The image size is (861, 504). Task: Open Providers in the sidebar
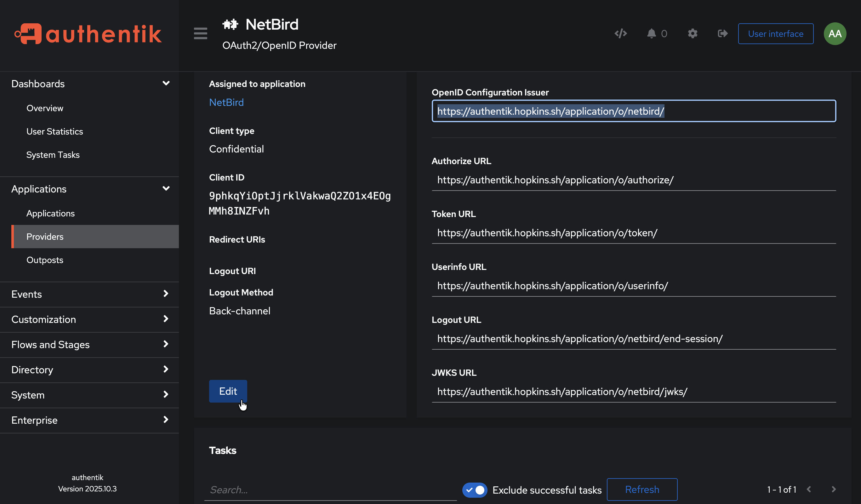click(45, 237)
